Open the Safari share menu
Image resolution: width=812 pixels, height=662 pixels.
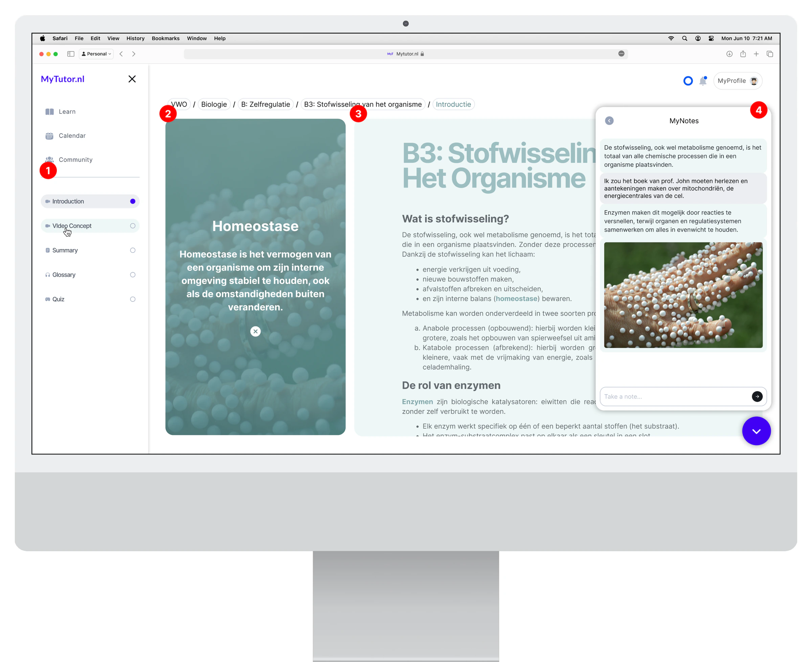click(x=743, y=54)
